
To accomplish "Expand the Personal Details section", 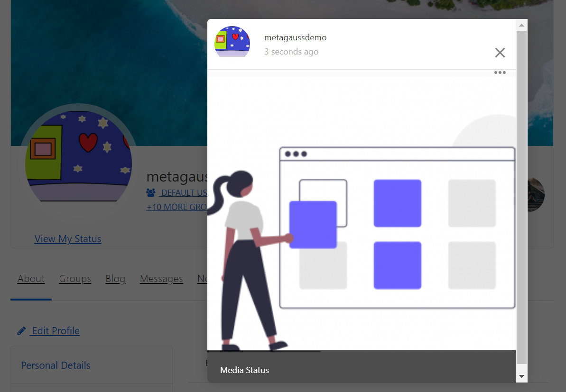I will click(x=56, y=365).
